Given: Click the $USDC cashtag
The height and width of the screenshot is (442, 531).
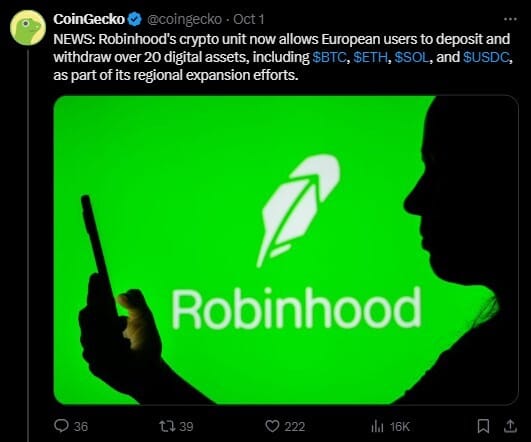Looking at the screenshot, I should click(486, 57).
